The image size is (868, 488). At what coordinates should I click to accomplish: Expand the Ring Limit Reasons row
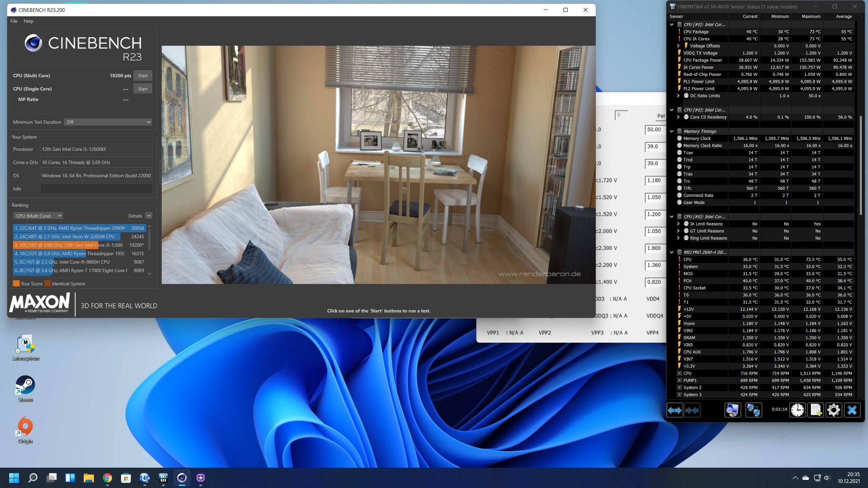(678, 238)
